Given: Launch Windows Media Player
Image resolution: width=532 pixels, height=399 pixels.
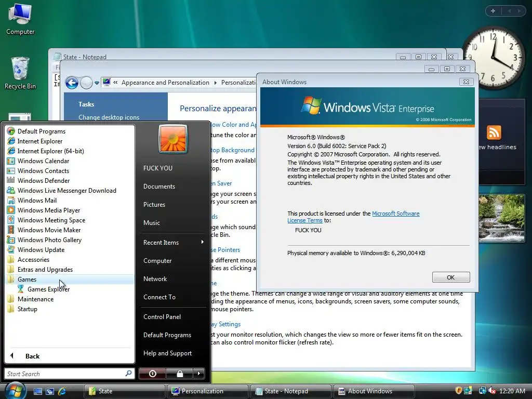Looking at the screenshot, I should pos(49,210).
